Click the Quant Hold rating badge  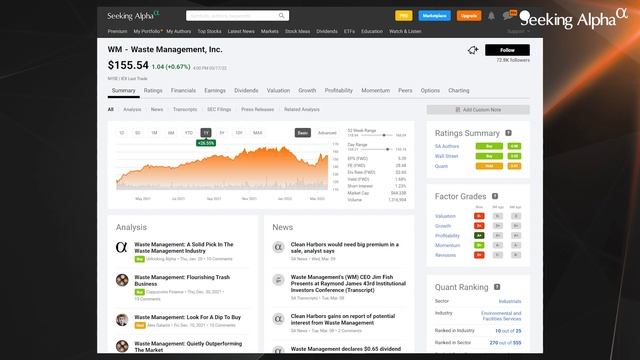[x=489, y=166]
